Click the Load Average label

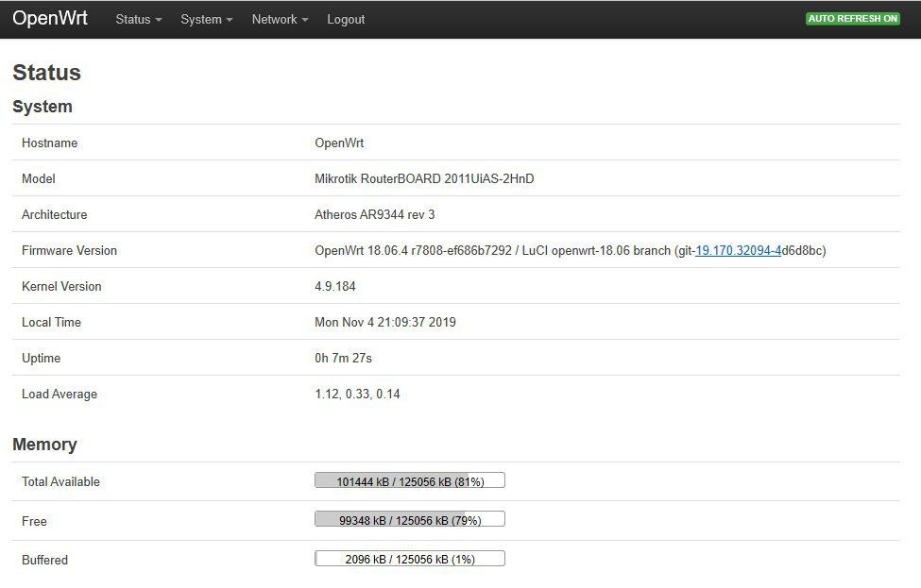click(60, 394)
